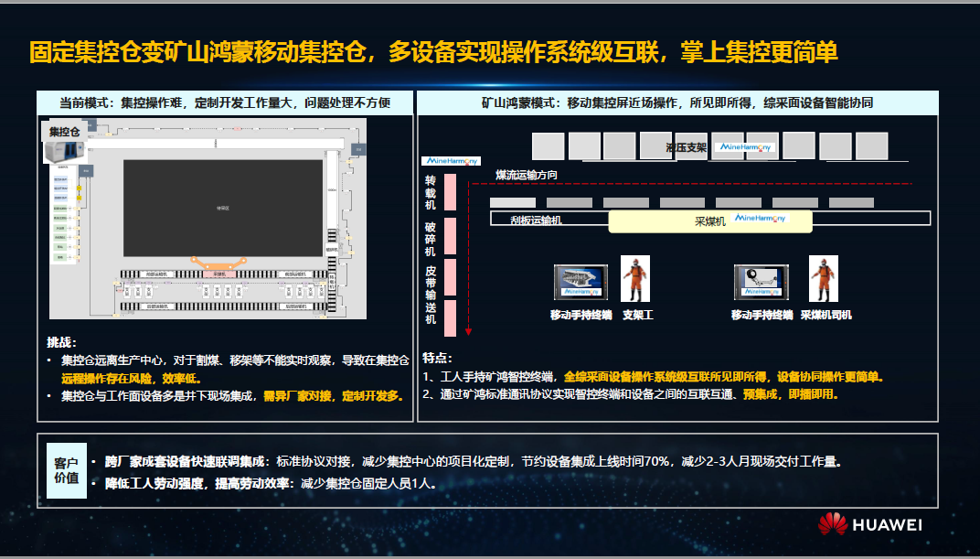Select the 支架工 worker figure
Screen dimensions: 980x559
point(635,279)
